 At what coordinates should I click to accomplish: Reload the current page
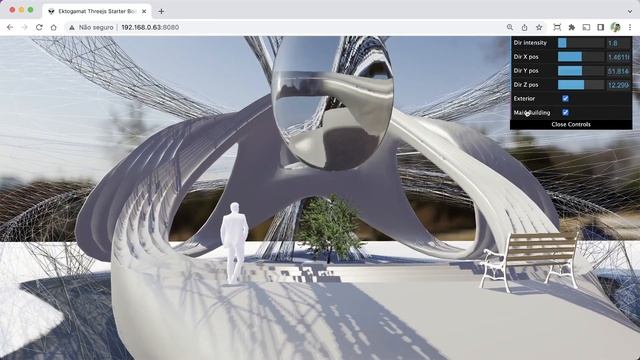click(39, 27)
